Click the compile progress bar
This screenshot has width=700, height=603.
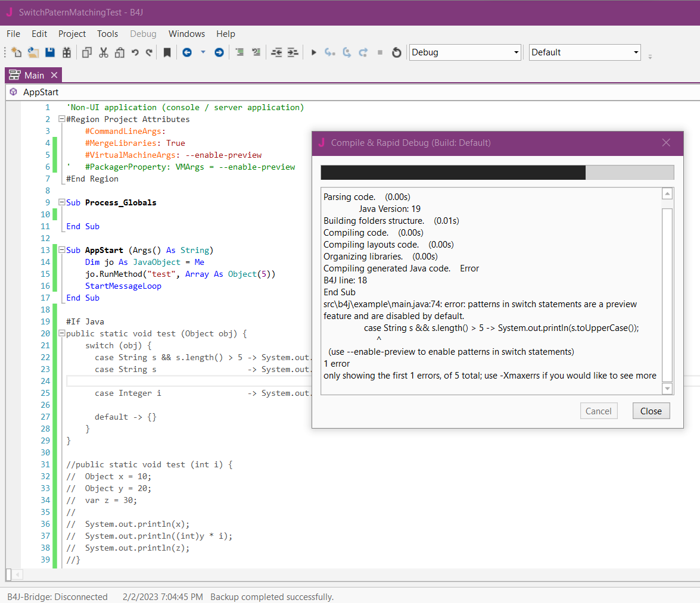pyautogui.click(x=497, y=173)
